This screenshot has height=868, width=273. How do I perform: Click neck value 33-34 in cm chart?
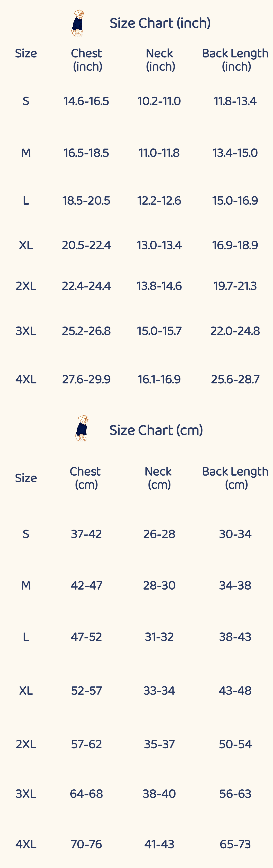(159, 691)
